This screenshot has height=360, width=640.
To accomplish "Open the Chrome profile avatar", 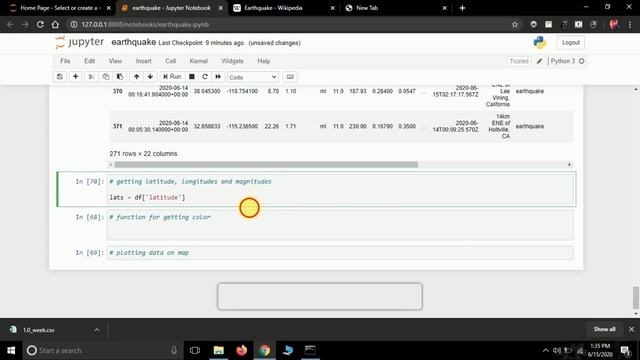I will (613, 24).
